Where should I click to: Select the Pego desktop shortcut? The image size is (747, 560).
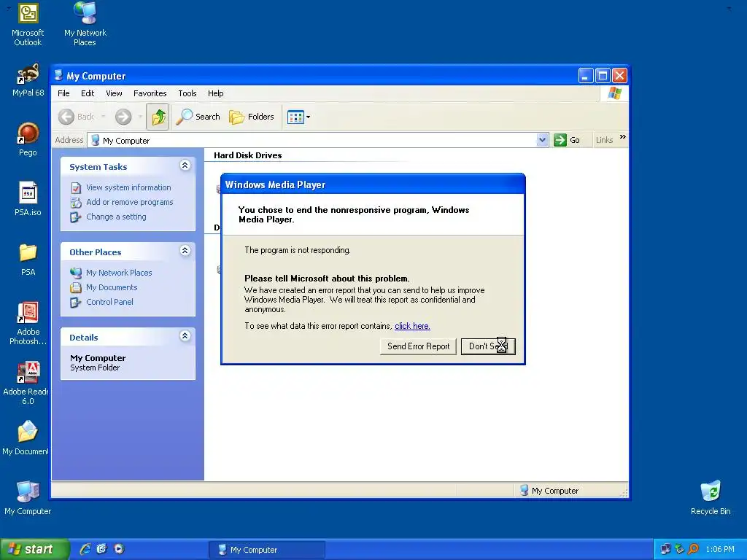coord(28,139)
